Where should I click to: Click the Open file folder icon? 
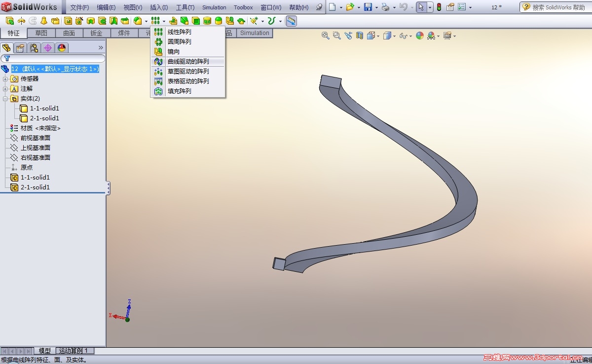pyautogui.click(x=350, y=7)
